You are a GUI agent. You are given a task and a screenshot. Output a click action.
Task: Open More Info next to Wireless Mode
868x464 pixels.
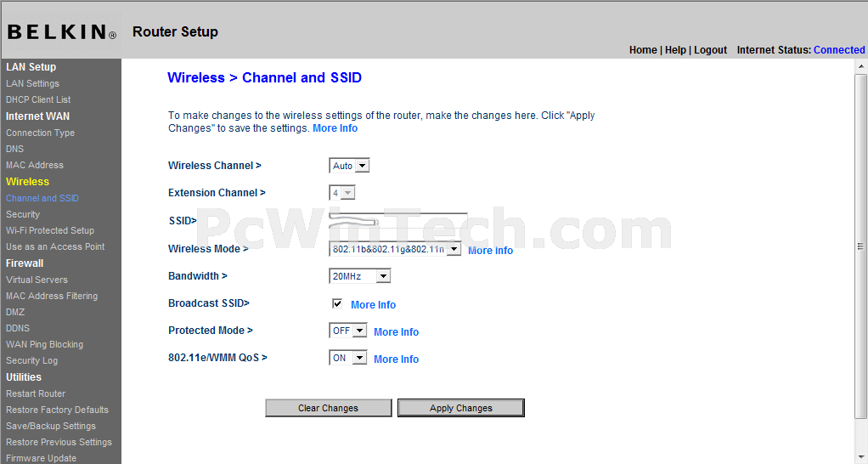[490, 251]
